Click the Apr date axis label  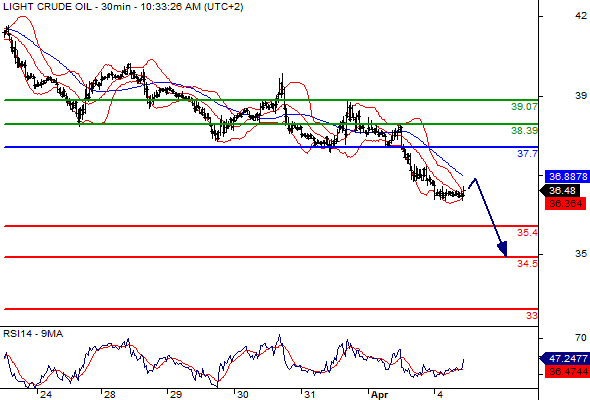click(x=379, y=395)
